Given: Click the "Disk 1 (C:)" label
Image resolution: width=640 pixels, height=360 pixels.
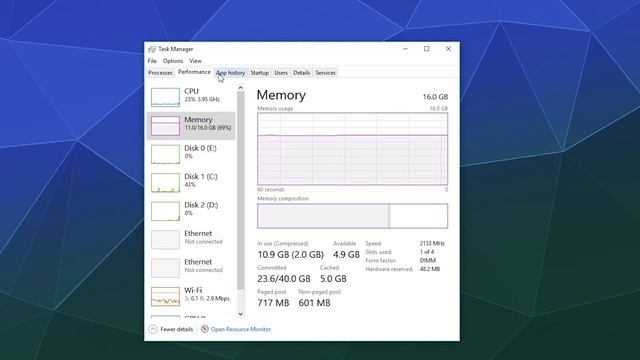Looking at the screenshot, I should 201,176.
